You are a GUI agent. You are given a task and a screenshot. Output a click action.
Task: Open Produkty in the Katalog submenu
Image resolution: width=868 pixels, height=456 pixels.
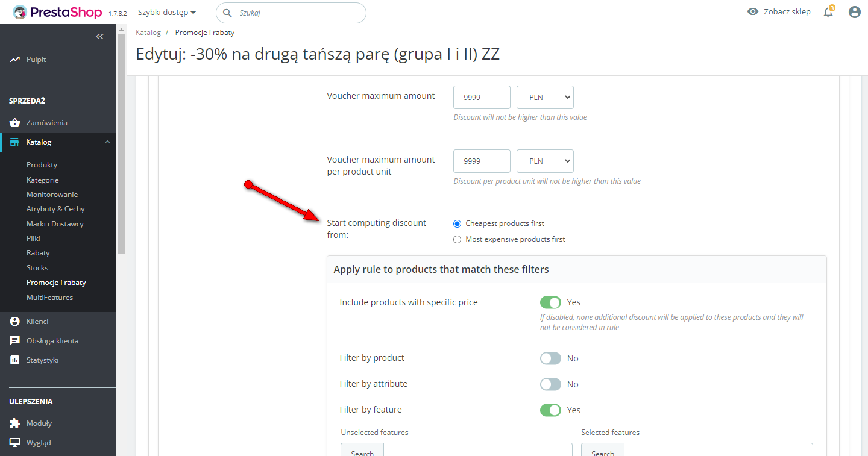tap(42, 165)
